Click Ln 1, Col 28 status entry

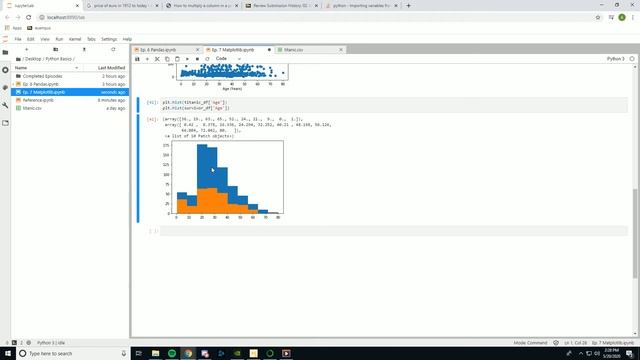575,343
